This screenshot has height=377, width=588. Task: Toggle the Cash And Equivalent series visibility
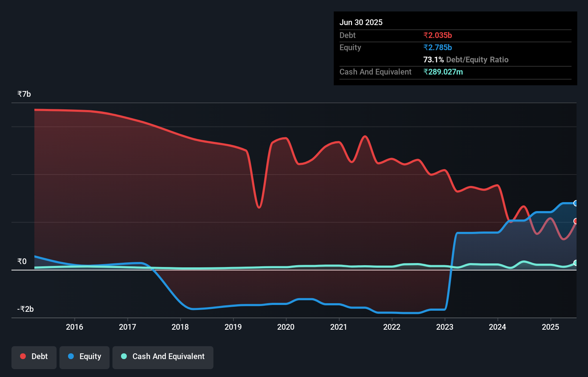point(163,356)
